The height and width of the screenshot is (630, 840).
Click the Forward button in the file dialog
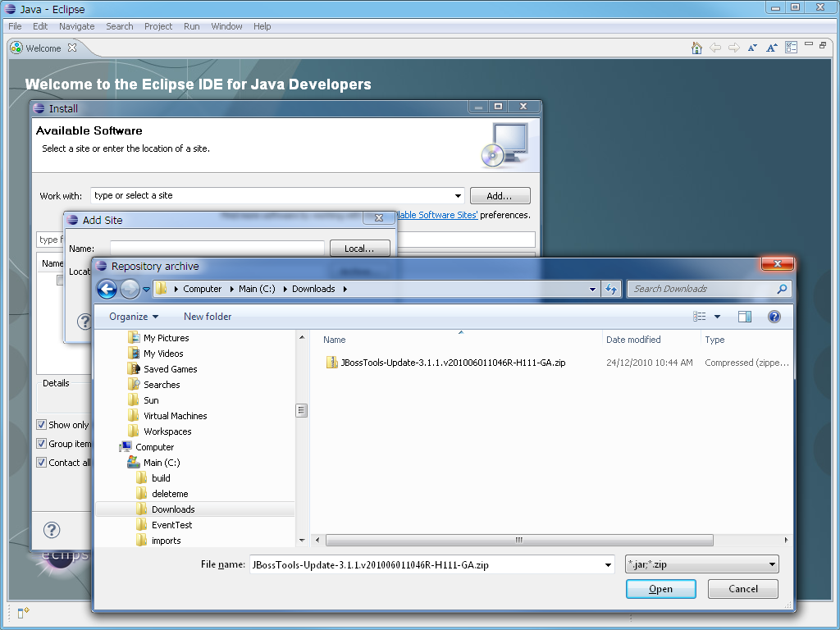click(130, 290)
